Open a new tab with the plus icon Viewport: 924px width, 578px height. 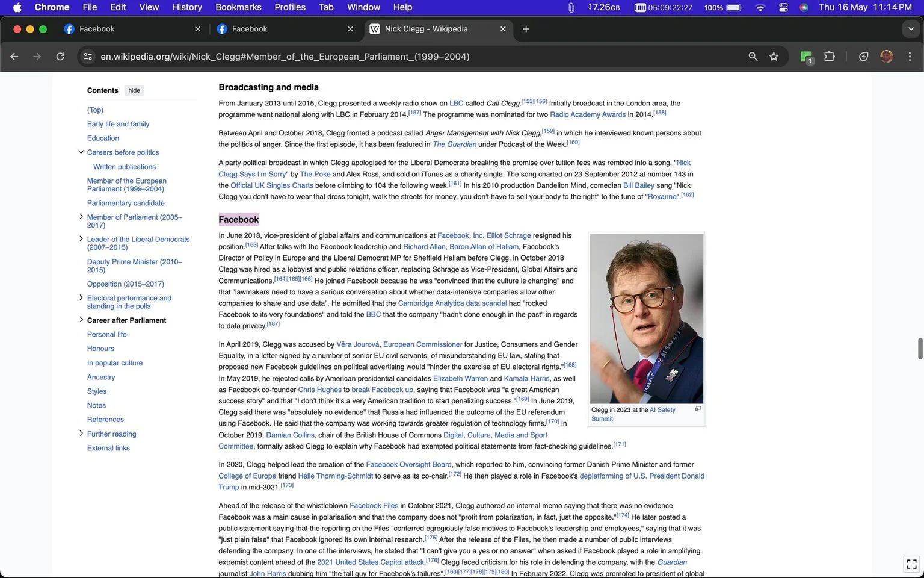(x=526, y=29)
